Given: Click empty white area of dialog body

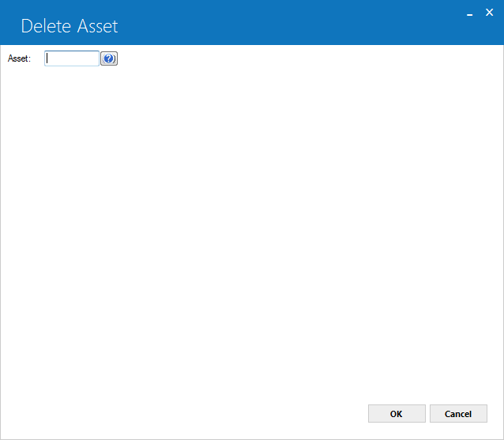Looking at the screenshot, I should 252,225.
